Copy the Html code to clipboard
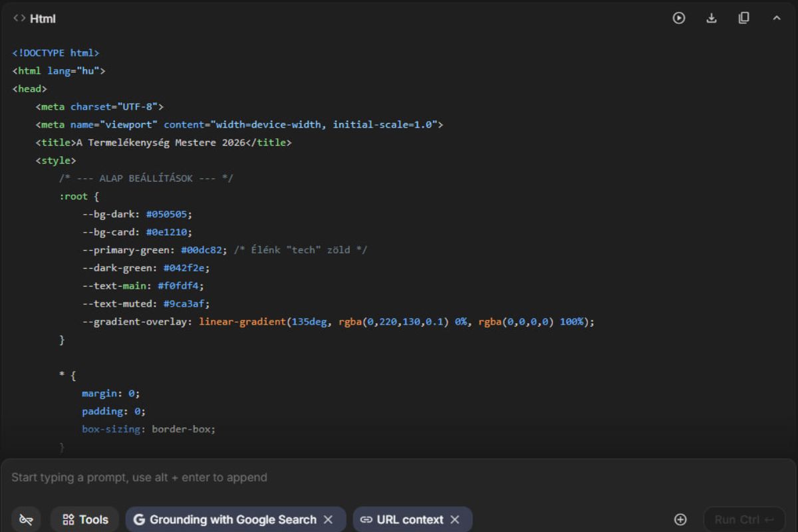The image size is (798, 532). tap(743, 18)
